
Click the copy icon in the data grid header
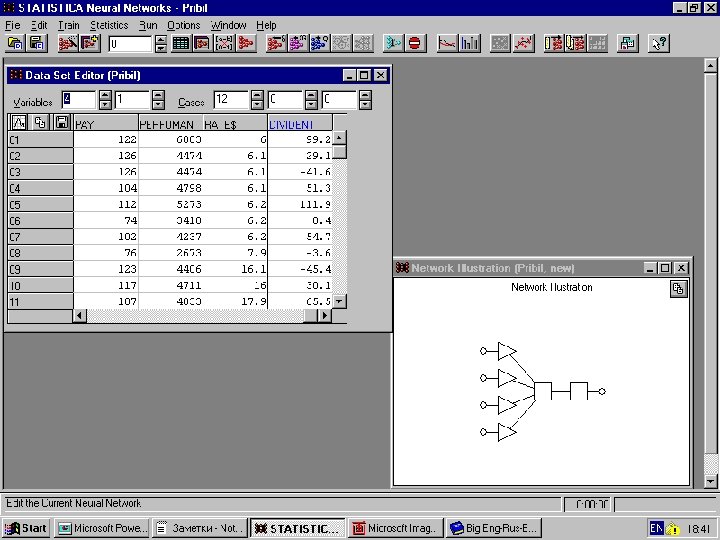(x=40, y=122)
